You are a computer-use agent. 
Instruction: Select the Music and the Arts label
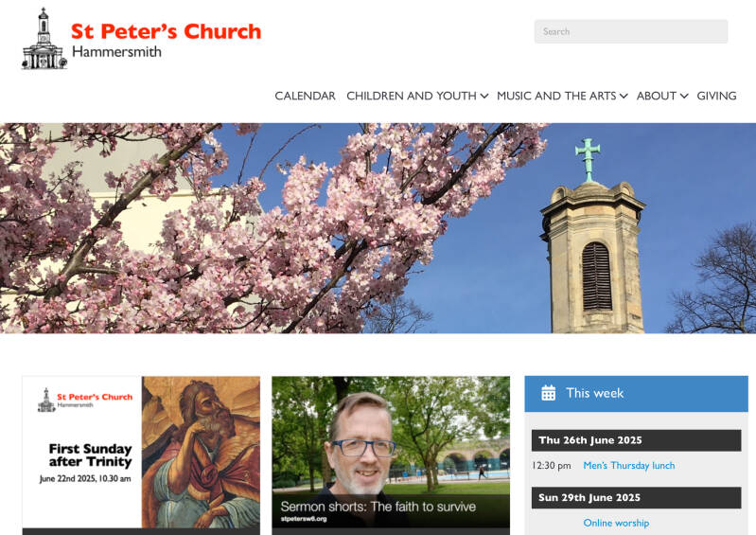pyautogui.click(x=556, y=96)
